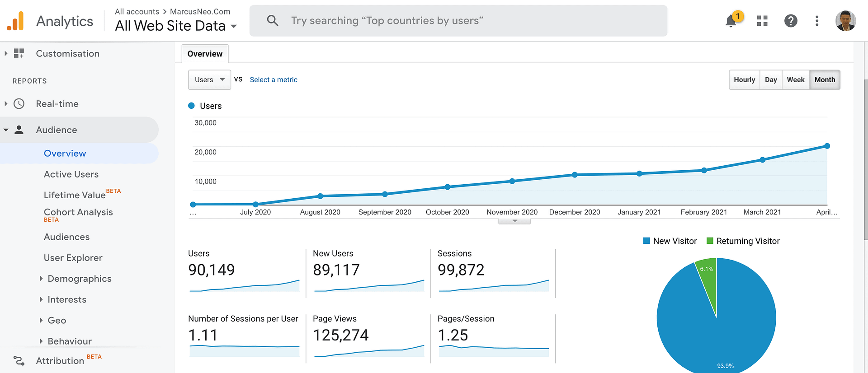Screen dimensions: 868x373
Task: Click the Real-time clock icon
Action: 19,104
